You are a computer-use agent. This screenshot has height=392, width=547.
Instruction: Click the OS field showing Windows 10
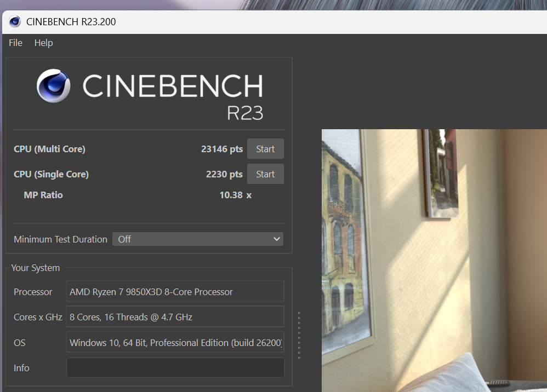(x=175, y=342)
